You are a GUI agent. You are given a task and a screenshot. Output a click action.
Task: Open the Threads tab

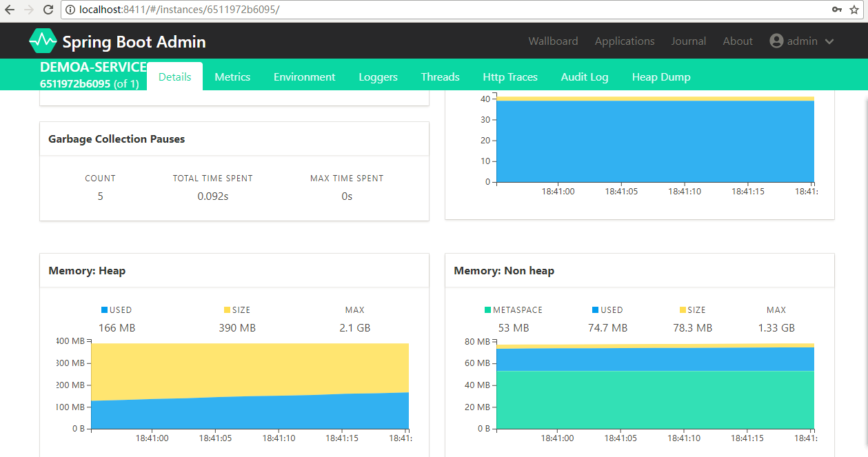click(441, 77)
